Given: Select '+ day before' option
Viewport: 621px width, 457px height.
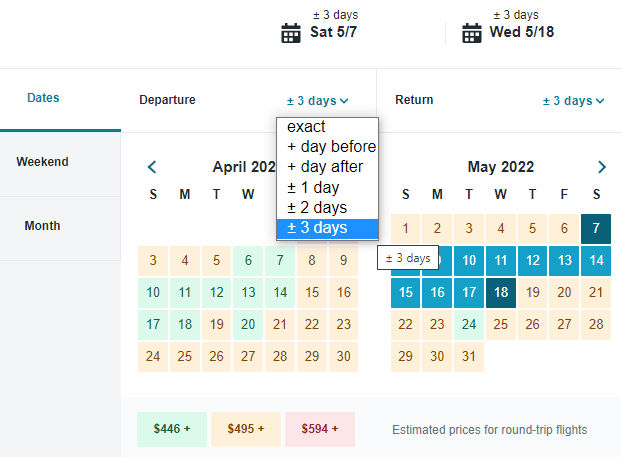Looking at the screenshot, I should point(328,147).
